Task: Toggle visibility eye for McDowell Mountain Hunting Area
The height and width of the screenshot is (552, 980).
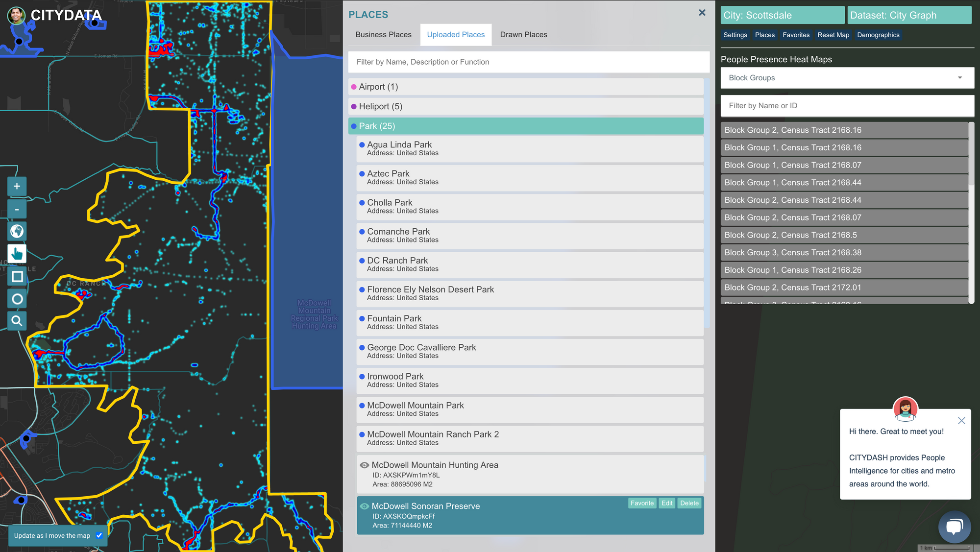Action: (x=364, y=465)
